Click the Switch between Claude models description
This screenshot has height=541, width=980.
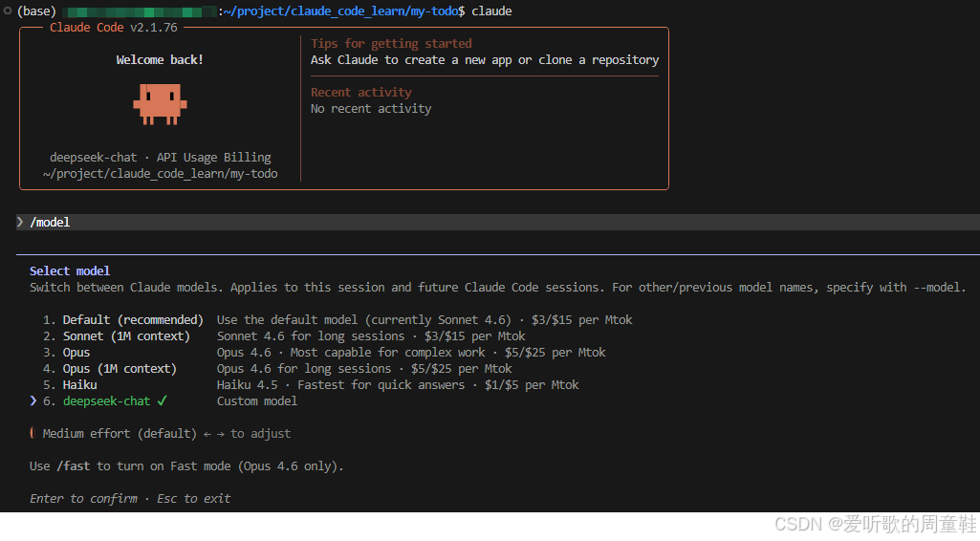[x=497, y=288]
